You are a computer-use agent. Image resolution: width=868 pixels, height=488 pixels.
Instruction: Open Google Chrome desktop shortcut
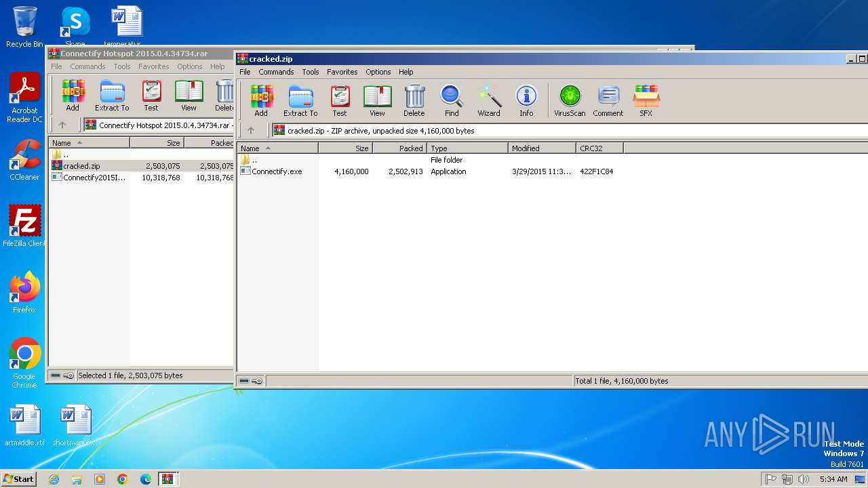coord(24,363)
